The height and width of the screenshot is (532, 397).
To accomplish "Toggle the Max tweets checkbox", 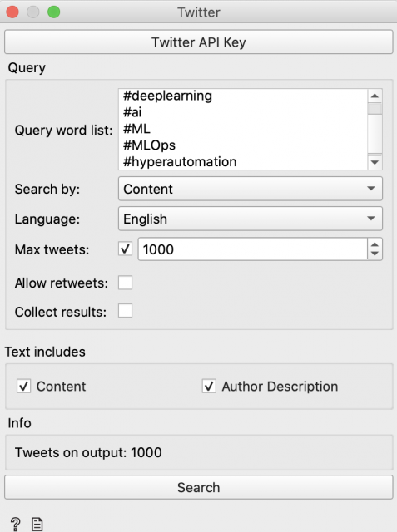I will 125,249.
